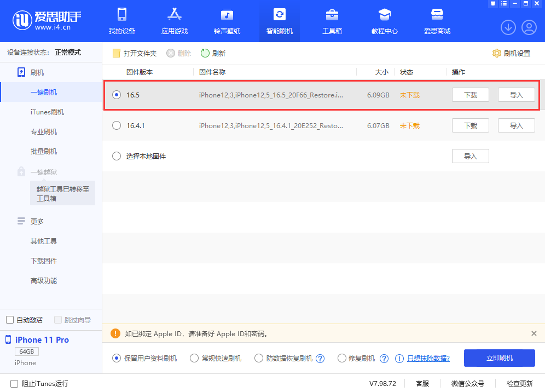
Task: Toggle 阻止iTunes运行 checkbox
Action: [x=14, y=384]
